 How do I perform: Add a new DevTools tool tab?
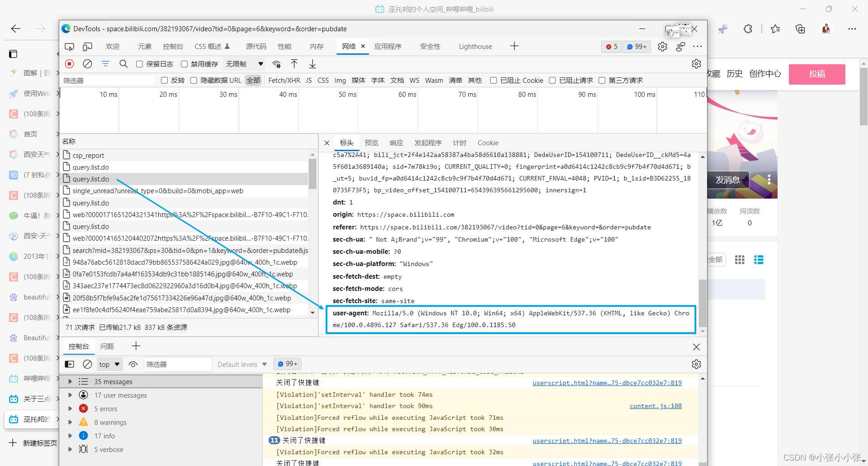(x=514, y=46)
